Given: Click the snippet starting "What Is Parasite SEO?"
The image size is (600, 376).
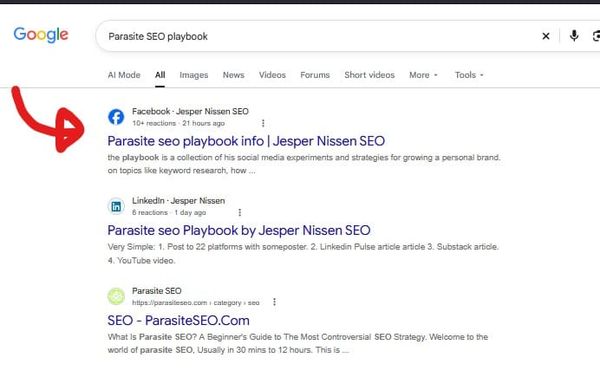Looking at the screenshot, I should [298, 343].
